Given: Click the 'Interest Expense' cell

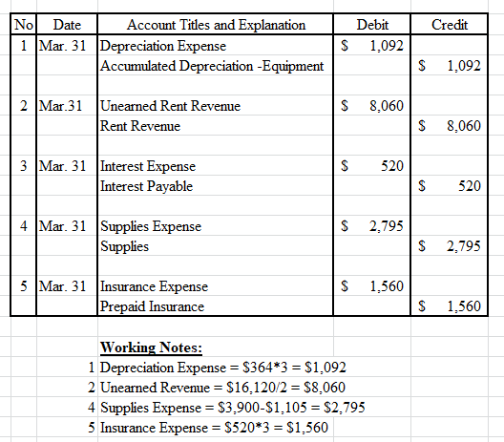Looking at the screenshot, I should (216, 166).
